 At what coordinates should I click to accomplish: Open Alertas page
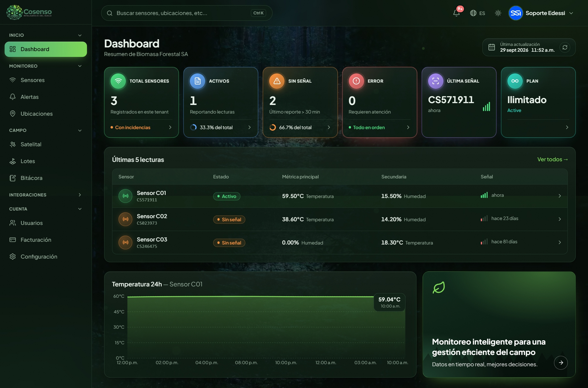[x=46, y=97]
